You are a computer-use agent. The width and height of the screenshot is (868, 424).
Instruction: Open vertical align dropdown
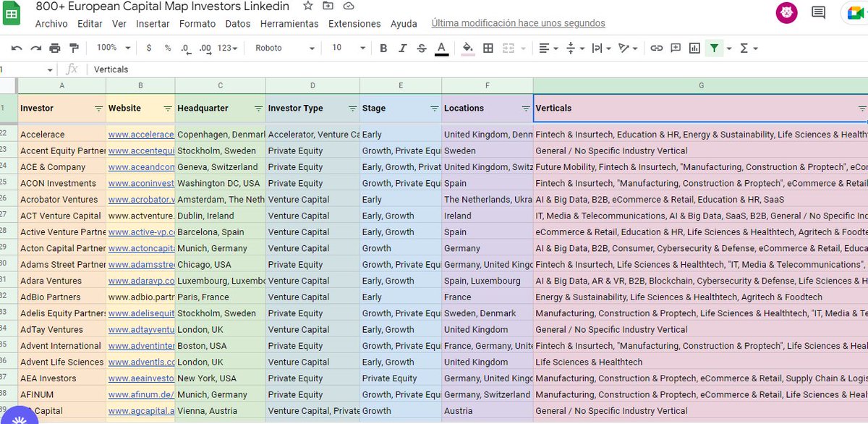coord(574,48)
